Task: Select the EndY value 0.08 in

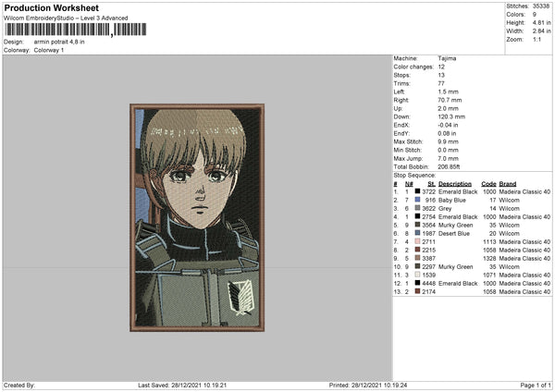Action: pos(447,133)
